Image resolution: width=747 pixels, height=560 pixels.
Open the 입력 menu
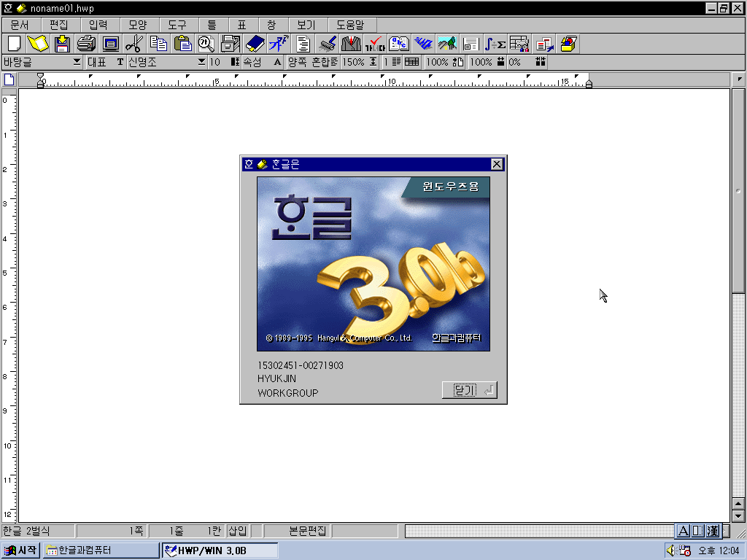point(98,25)
